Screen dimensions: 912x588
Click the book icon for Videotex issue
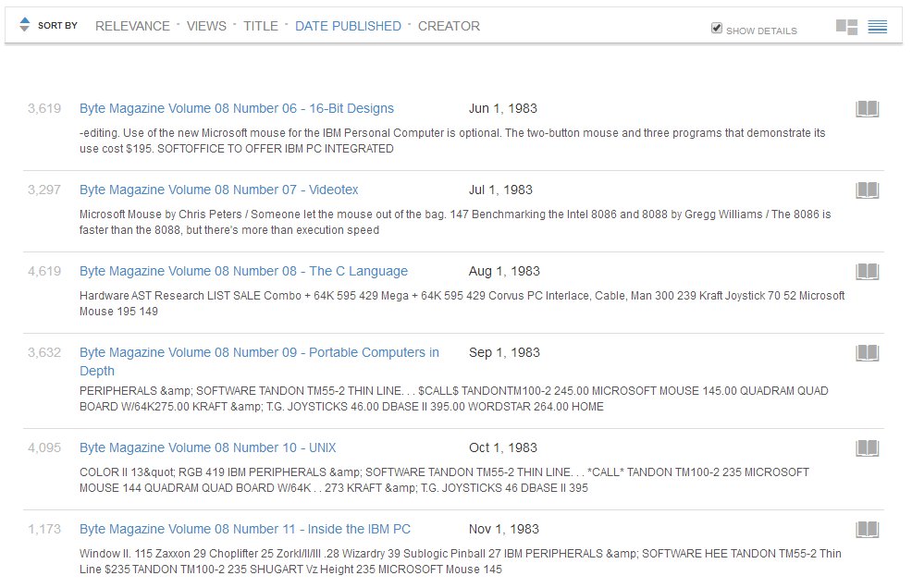[x=867, y=190]
